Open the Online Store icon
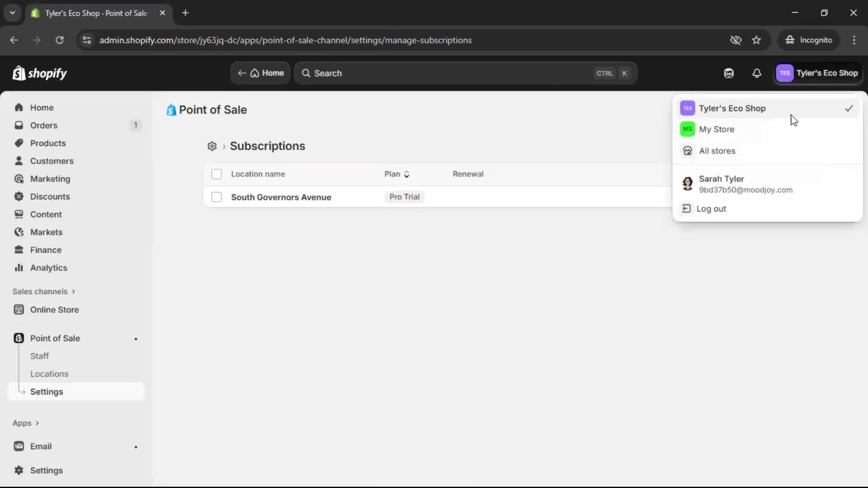 (x=19, y=310)
